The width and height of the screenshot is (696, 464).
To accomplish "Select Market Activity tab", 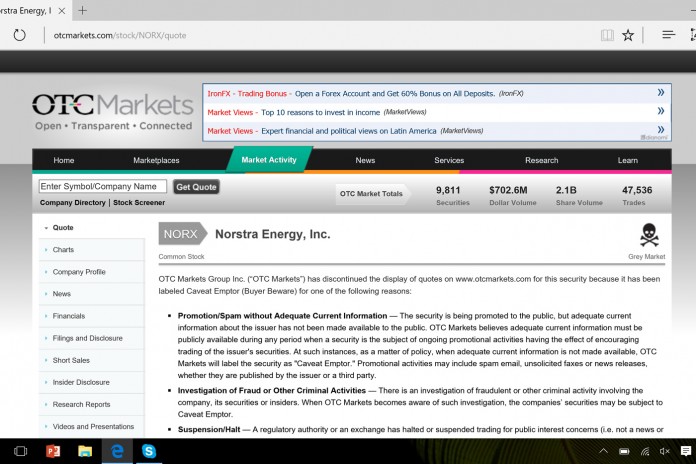I will pos(269,160).
